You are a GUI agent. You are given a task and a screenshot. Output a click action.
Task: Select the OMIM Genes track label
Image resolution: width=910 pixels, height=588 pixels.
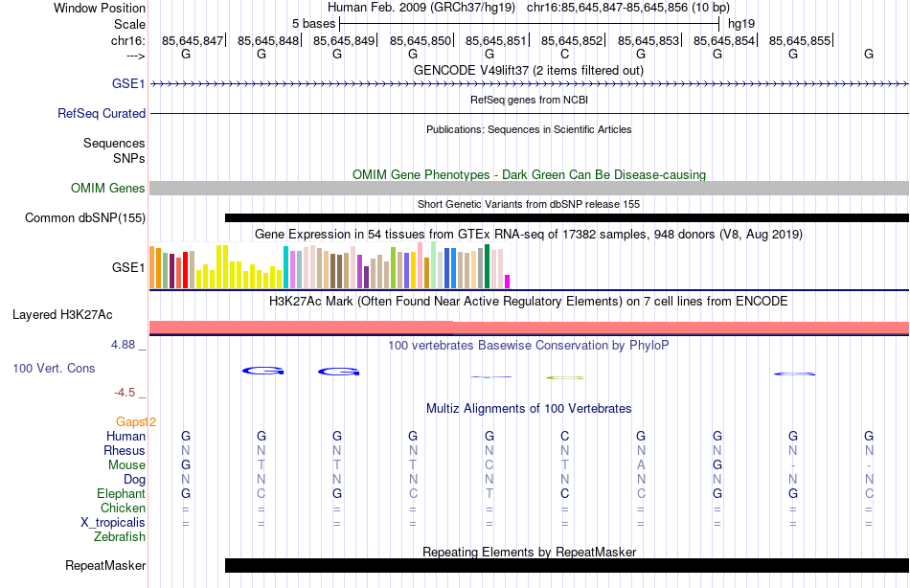pos(108,188)
